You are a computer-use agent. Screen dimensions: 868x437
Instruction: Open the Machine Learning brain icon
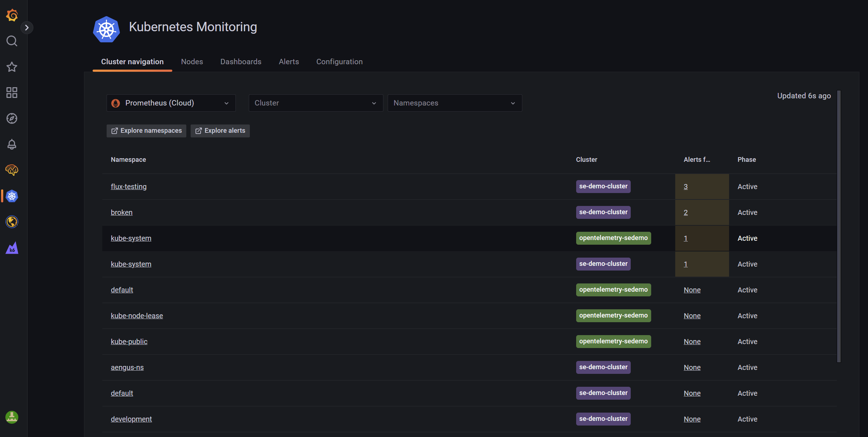point(12,170)
